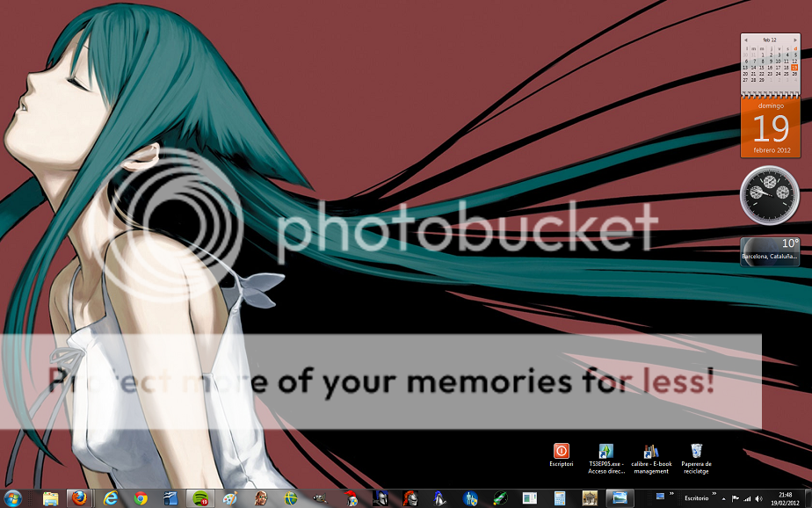Open the taskbar clock showing 21:48
The image size is (812, 508).
click(785, 498)
